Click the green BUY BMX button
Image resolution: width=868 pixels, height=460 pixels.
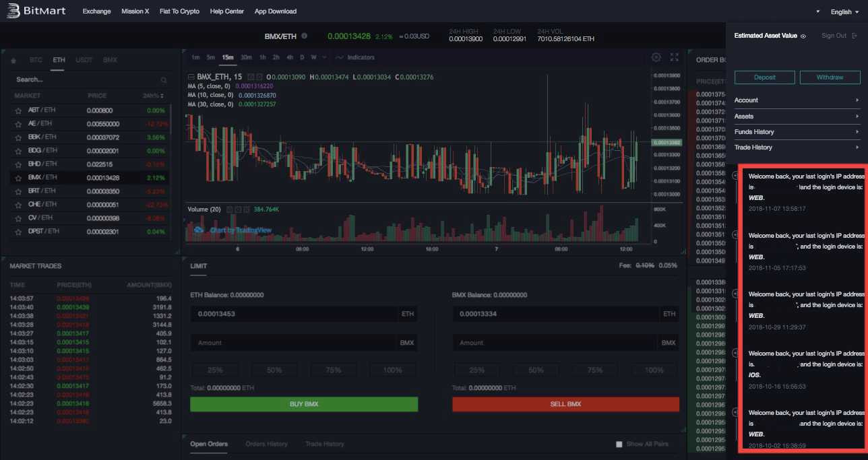(304, 404)
